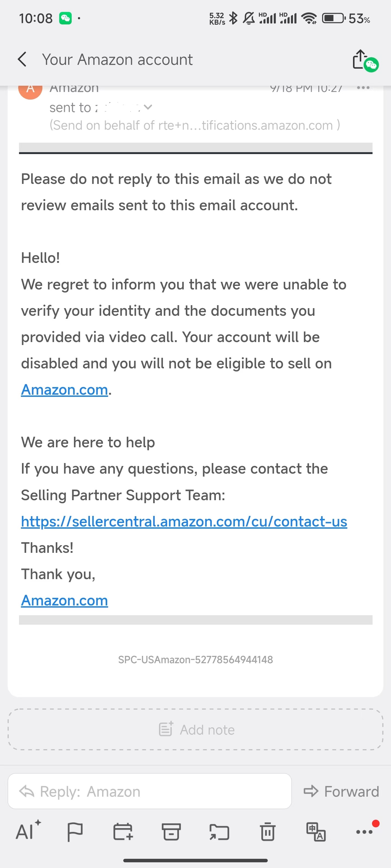391x868 pixels.
Task: Tap the Amazon sender avatar
Action: coord(30,89)
